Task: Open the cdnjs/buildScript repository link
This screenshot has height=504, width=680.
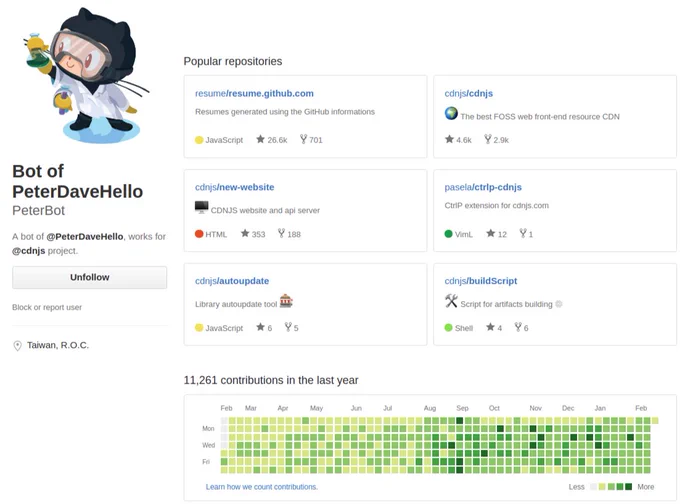Action: [481, 281]
